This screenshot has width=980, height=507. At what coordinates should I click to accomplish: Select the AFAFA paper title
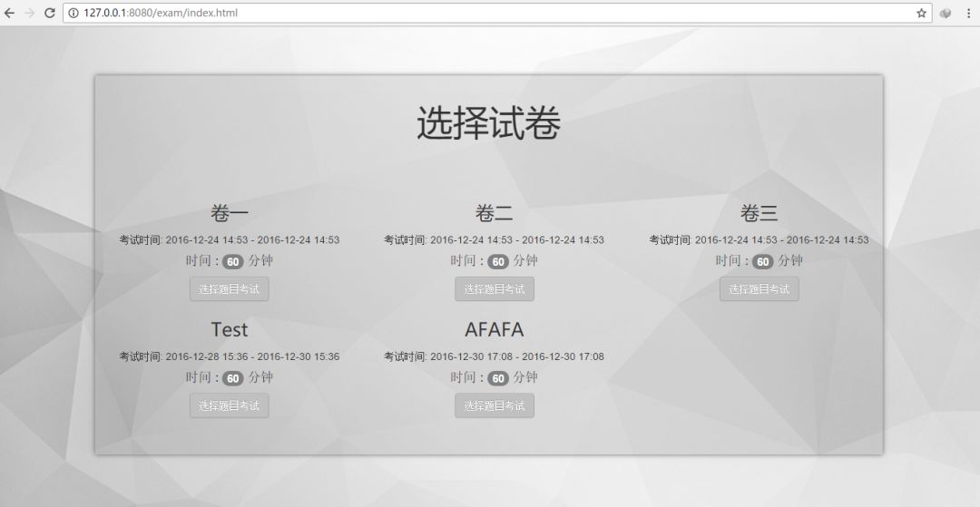tap(495, 329)
